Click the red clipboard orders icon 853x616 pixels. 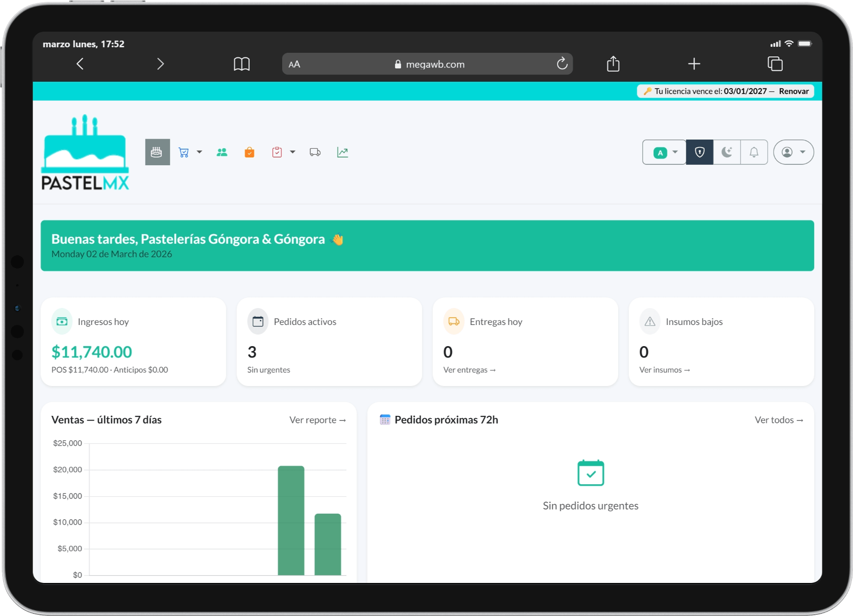pos(277,152)
